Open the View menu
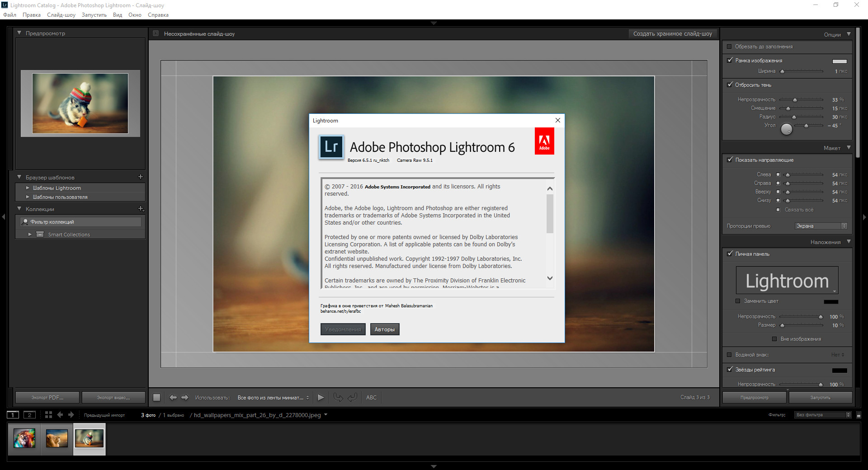 pyautogui.click(x=118, y=15)
